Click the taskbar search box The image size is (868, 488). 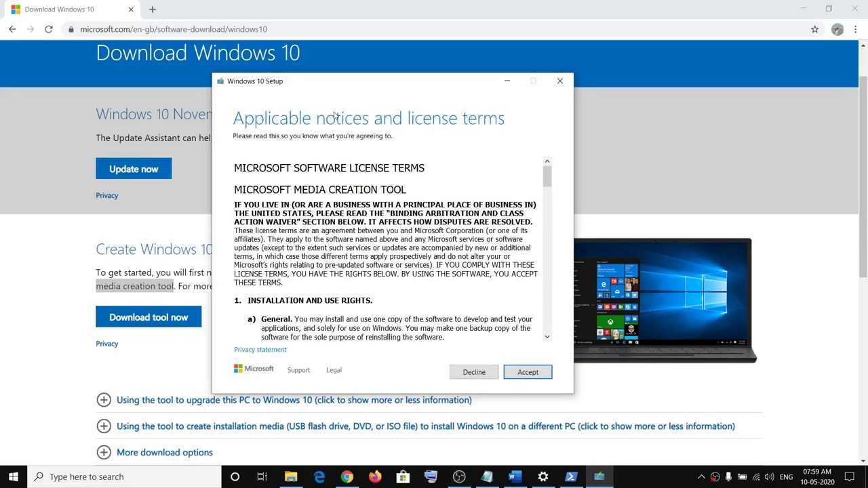click(124, 476)
